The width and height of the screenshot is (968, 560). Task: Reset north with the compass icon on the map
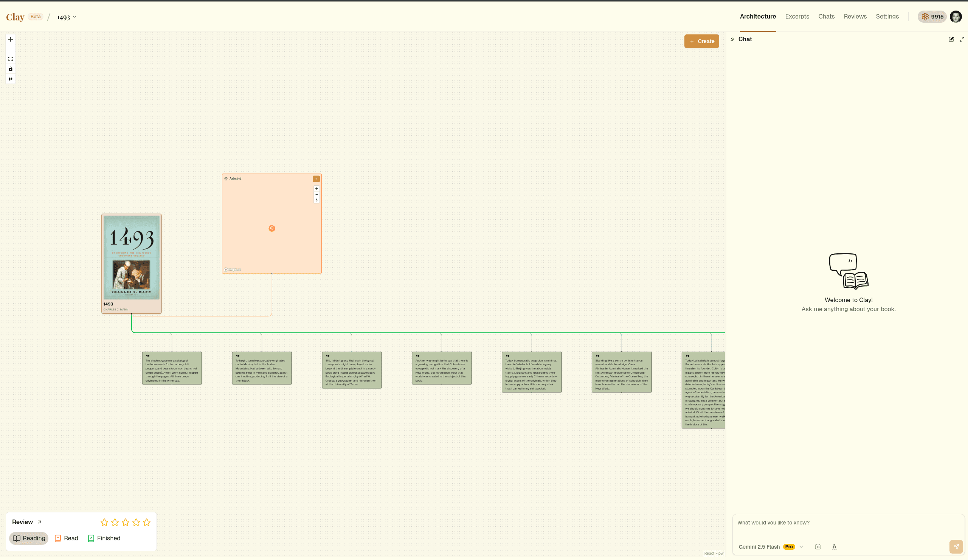click(316, 200)
